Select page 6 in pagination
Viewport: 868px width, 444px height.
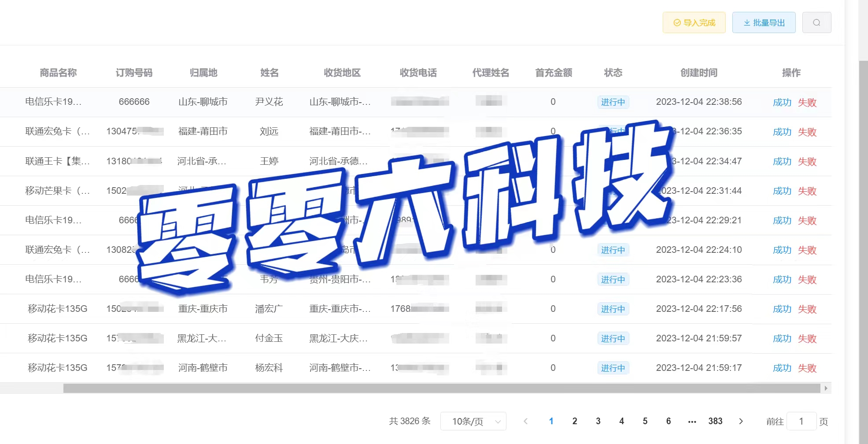(669, 421)
